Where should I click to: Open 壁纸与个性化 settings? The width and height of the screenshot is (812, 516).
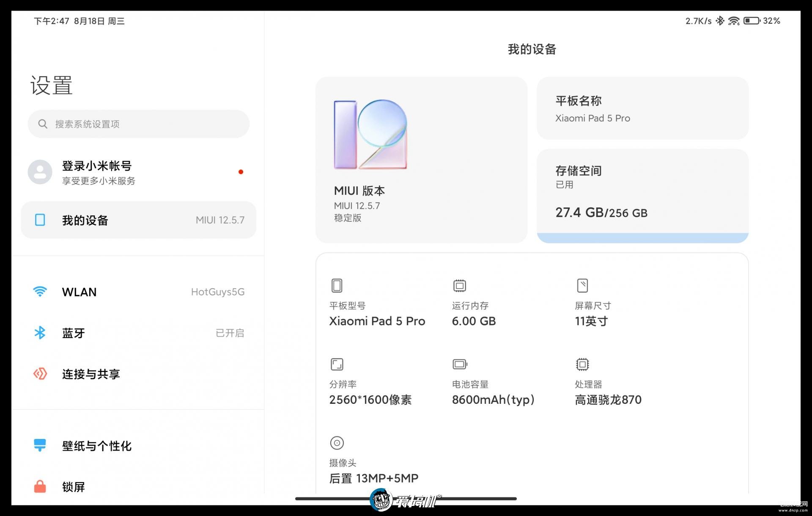point(139,446)
